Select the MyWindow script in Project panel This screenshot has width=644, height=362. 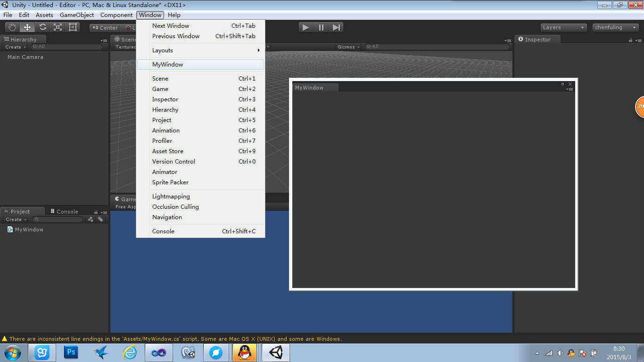[x=28, y=230]
